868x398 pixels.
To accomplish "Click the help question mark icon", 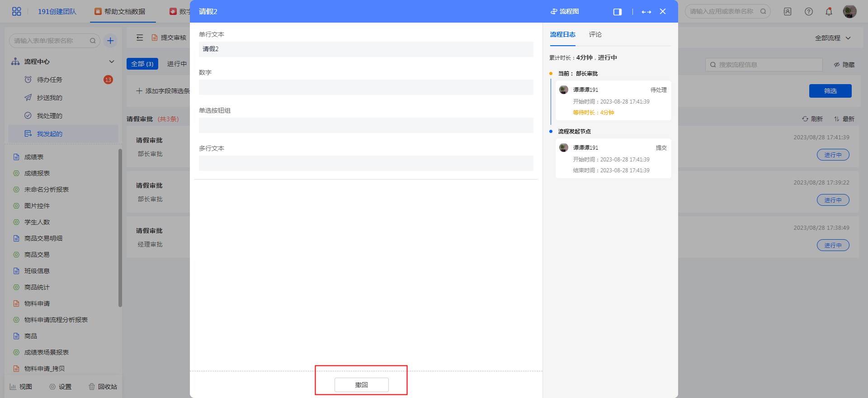I will point(809,12).
